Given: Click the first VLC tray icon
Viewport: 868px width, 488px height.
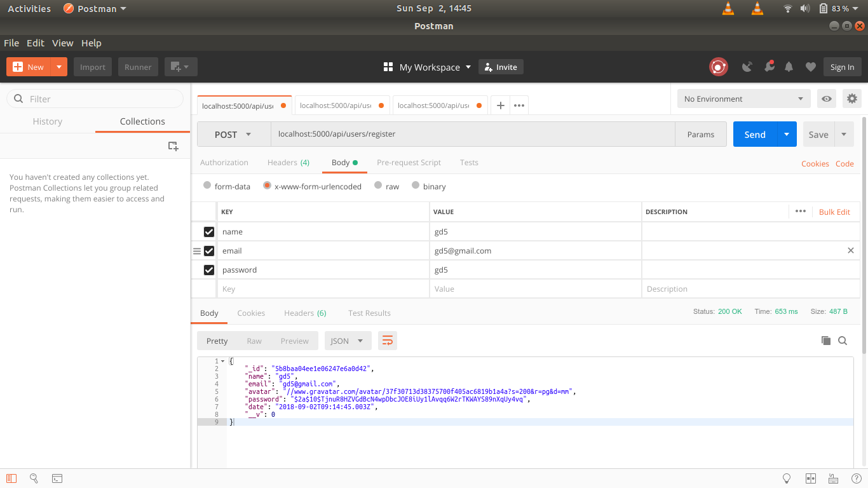Looking at the screenshot, I should click(x=728, y=9).
